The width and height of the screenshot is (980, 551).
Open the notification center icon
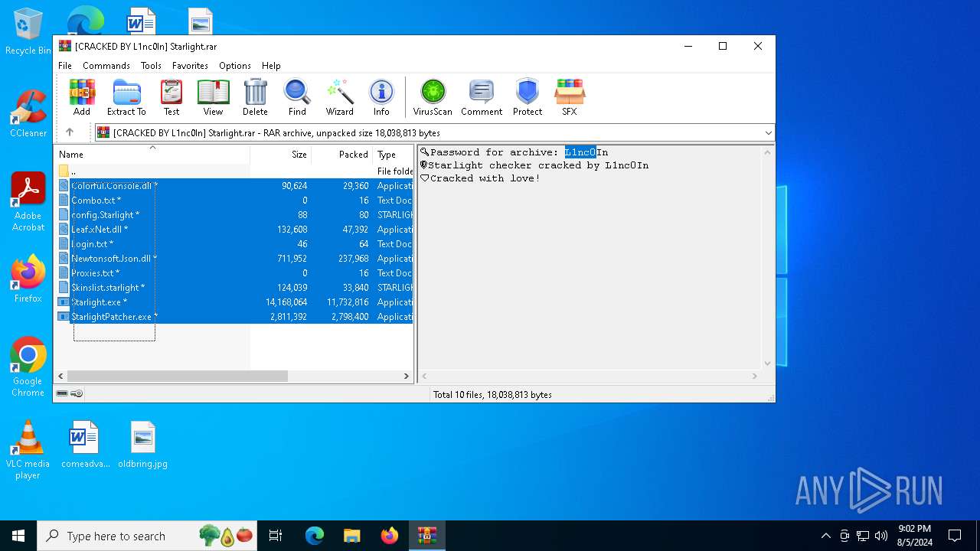click(955, 536)
